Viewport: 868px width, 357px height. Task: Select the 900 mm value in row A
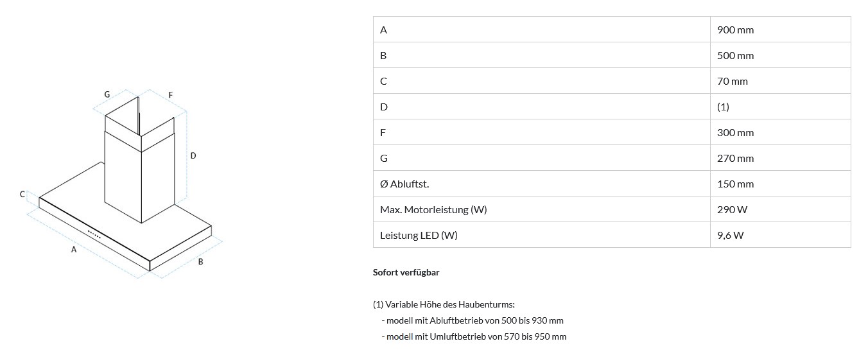735,30
